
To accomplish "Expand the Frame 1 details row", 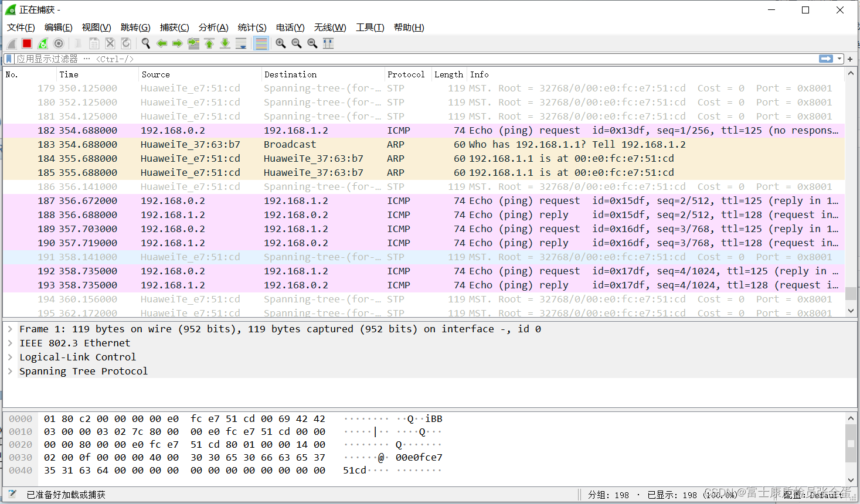I will point(10,329).
